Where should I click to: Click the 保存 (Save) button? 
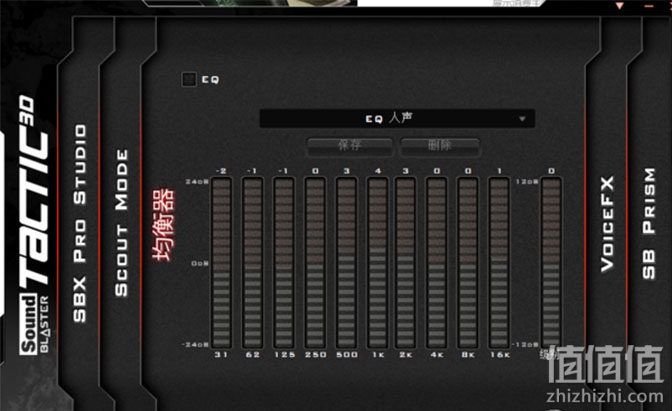(350, 145)
